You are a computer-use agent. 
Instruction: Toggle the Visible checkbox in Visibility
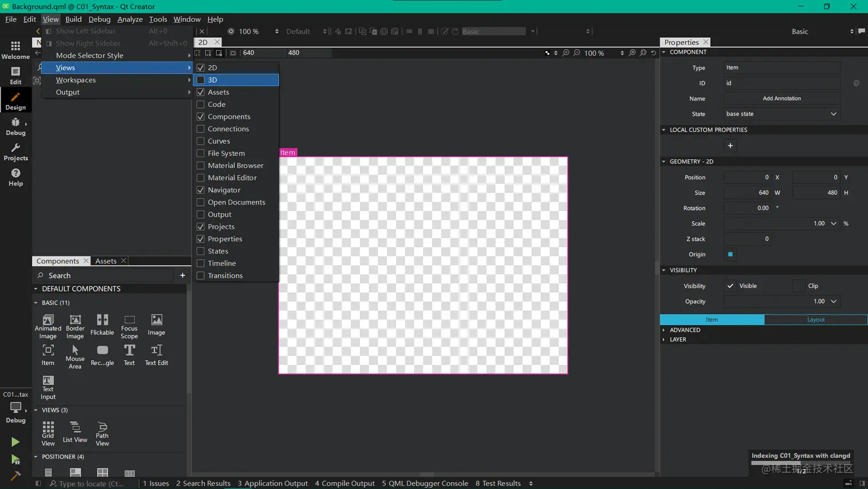click(730, 286)
